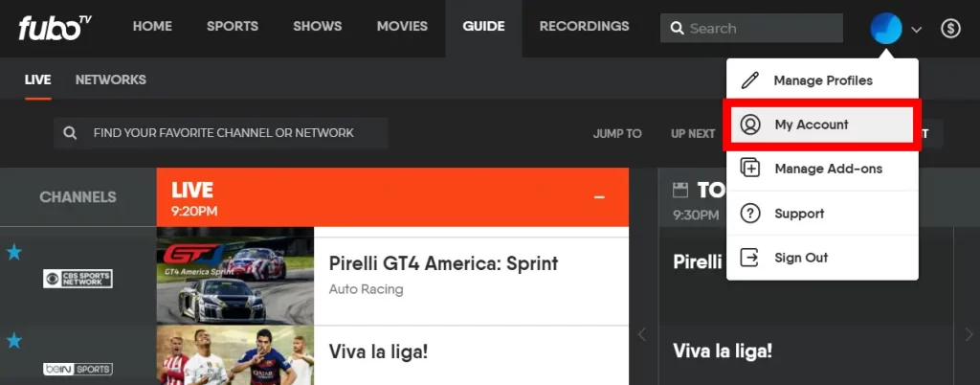Click the Jump To label
Image resolution: width=980 pixels, height=385 pixels.
[617, 134]
